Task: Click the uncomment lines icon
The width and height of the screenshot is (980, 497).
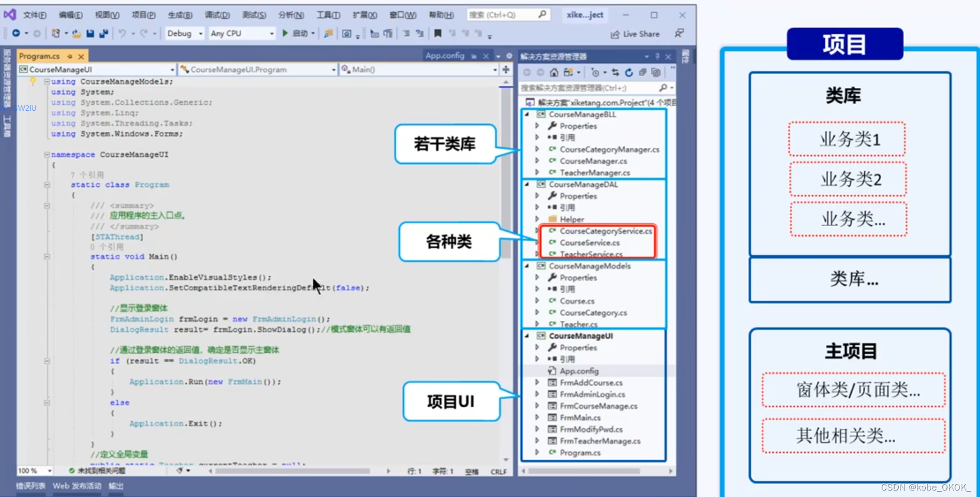Action: pos(420,34)
